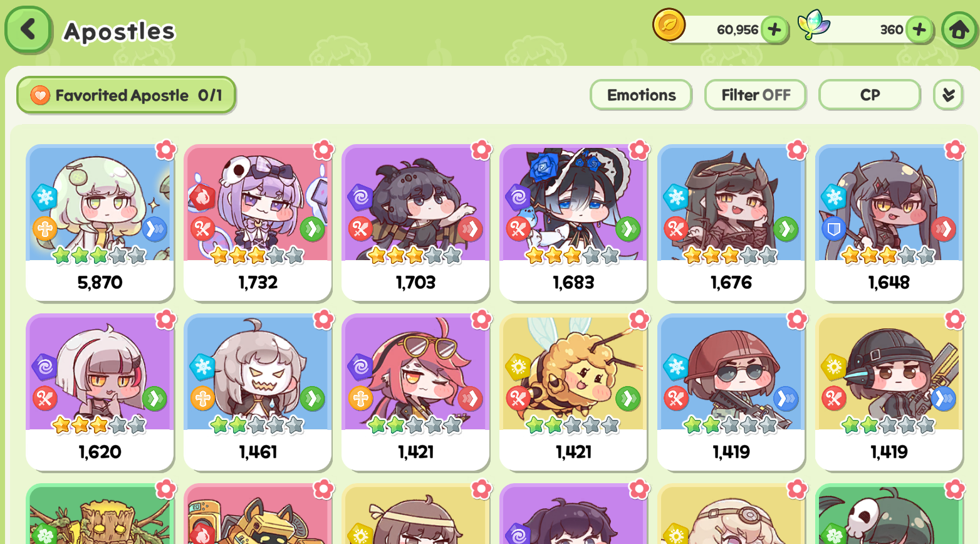This screenshot has width=980, height=544.
Task: Open the Favorited Apostle 0/1 button
Action: (x=127, y=95)
